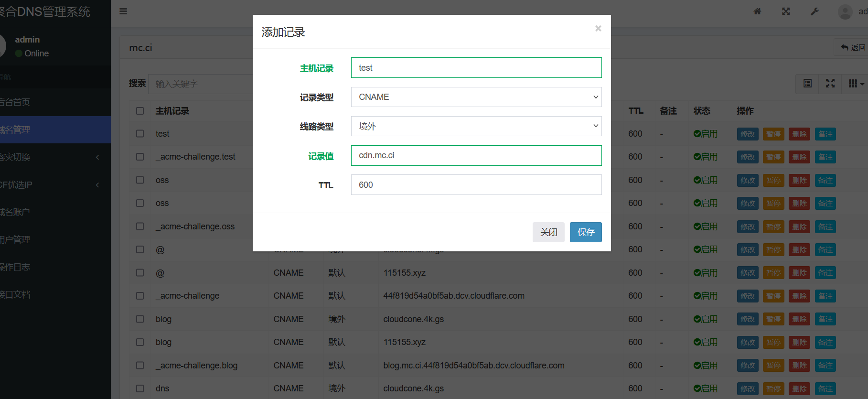
Task: Expand the CF优选IP sidebar menu
Action: (55, 184)
